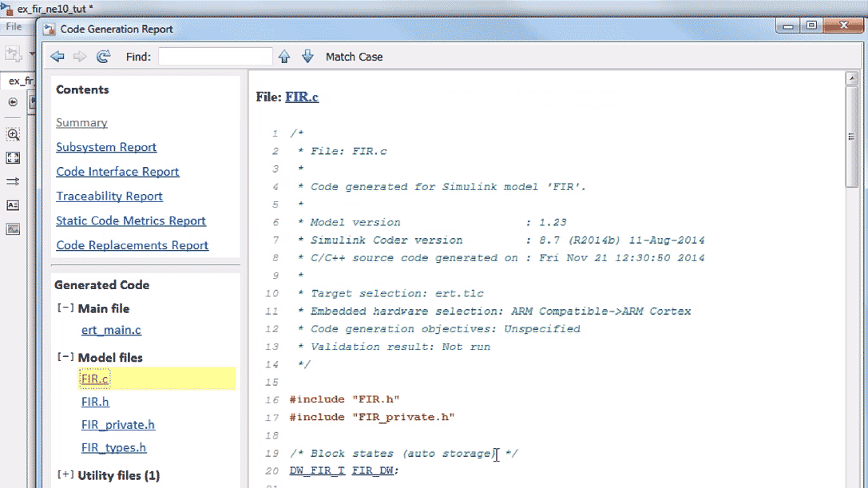Screen dimensions: 868x488
Task: Enable Match Case for the search
Action: click(x=355, y=56)
